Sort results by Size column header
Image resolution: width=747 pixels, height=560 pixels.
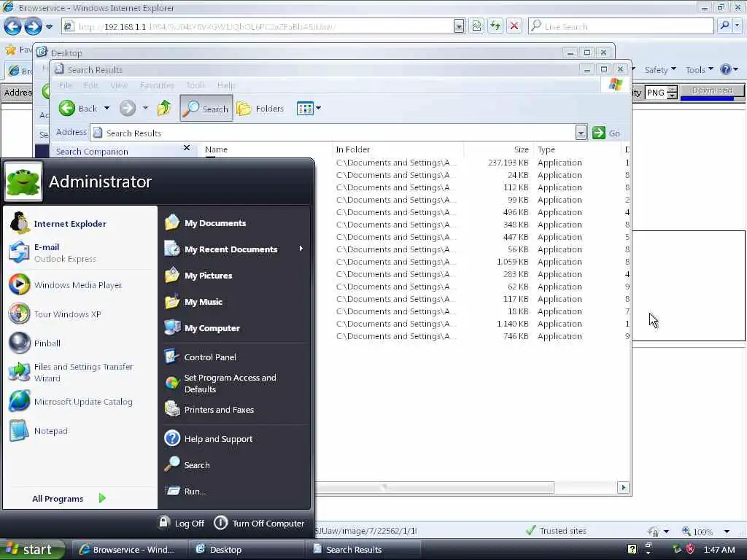pyautogui.click(x=498, y=149)
